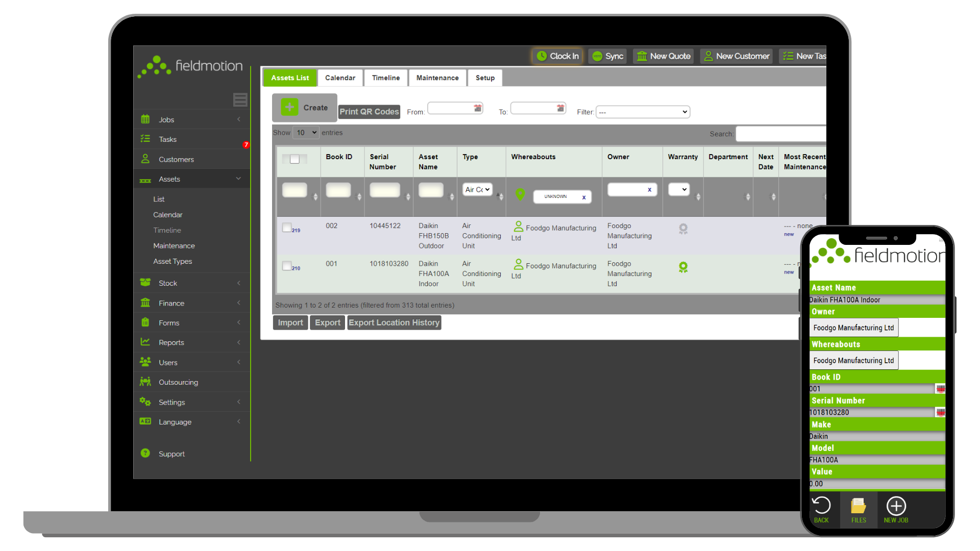
Task: Tap the New Job plus icon on the phone
Action: (x=896, y=507)
